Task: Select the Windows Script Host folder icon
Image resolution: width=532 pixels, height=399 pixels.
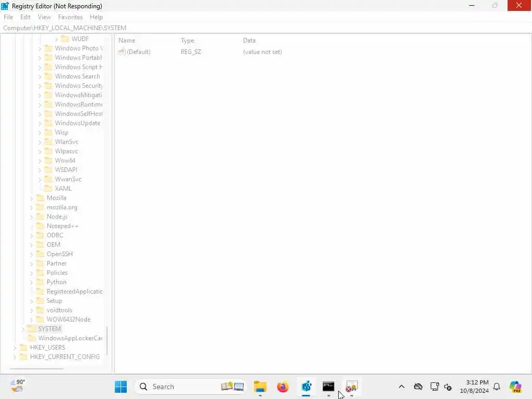Action: [49, 67]
